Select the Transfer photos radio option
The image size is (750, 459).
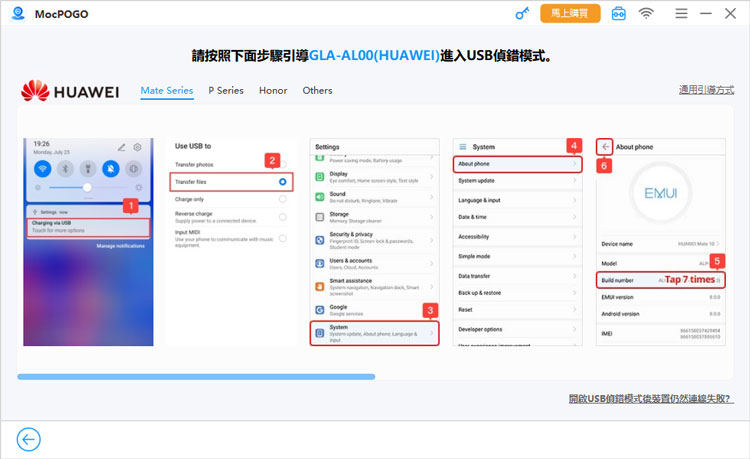(283, 163)
